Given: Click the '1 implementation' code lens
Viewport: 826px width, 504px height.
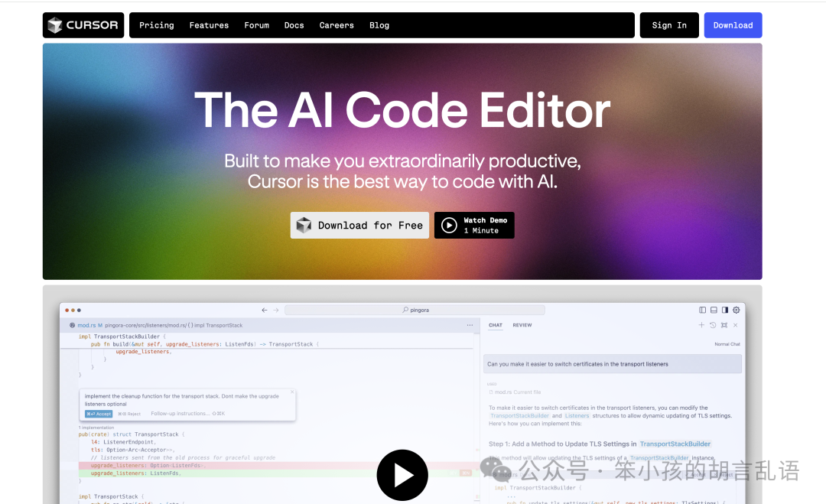Looking at the screenshot, I should (x=96, y=428).
